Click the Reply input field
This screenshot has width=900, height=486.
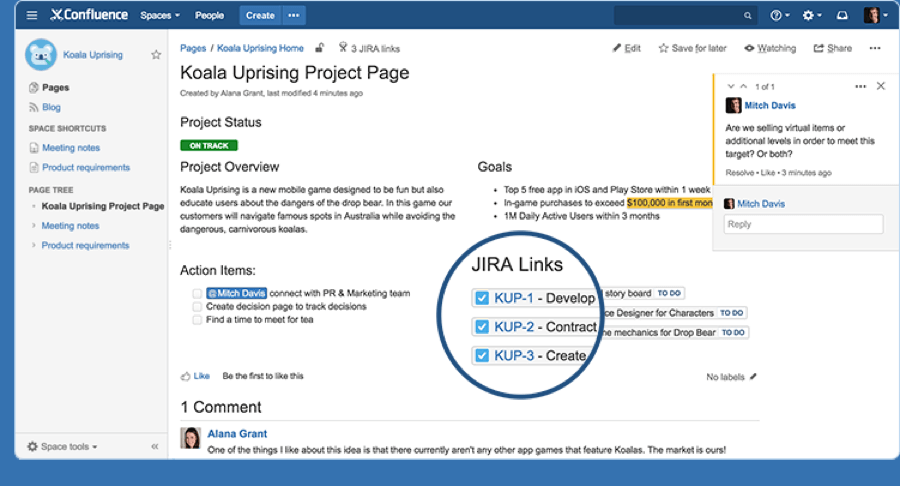[789, 225]
